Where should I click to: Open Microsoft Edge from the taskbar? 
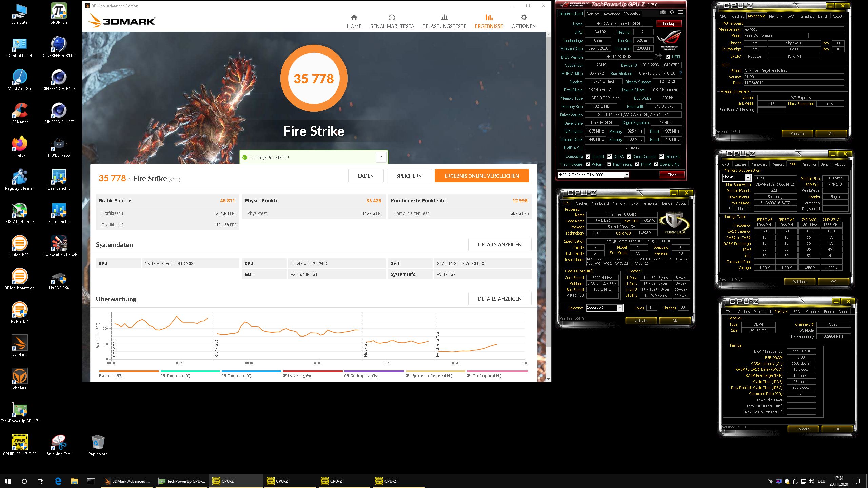58,481
